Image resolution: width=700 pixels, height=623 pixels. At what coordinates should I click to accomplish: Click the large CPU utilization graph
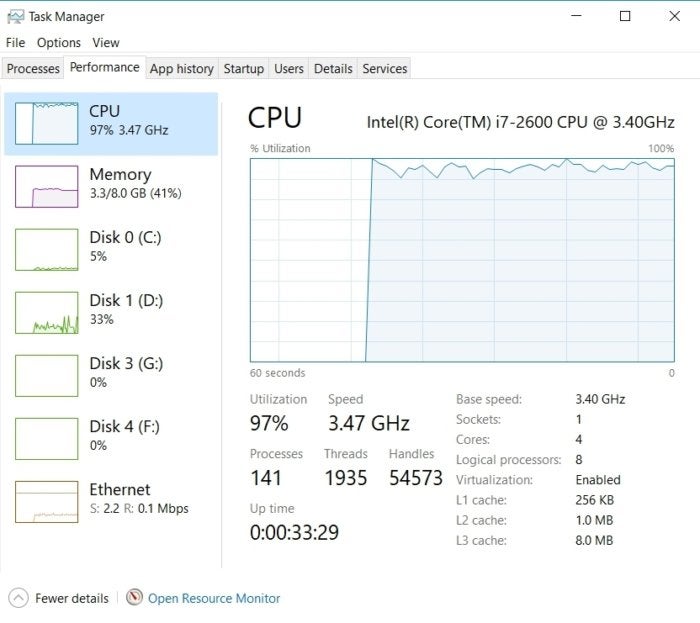coord(462,260)
